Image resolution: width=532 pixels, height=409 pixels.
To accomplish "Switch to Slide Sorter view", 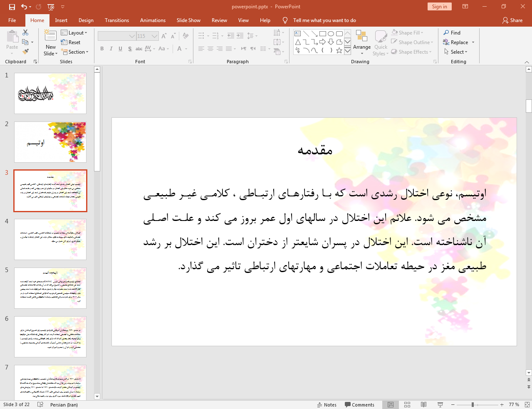I will 407,404.
